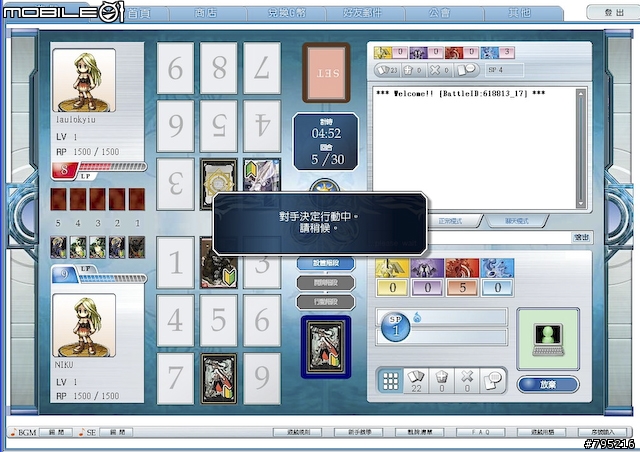Click the small water drop icon beside SP
Viewport: 640px width, 452px height.
pyautogui.click(x=417, y=317)
